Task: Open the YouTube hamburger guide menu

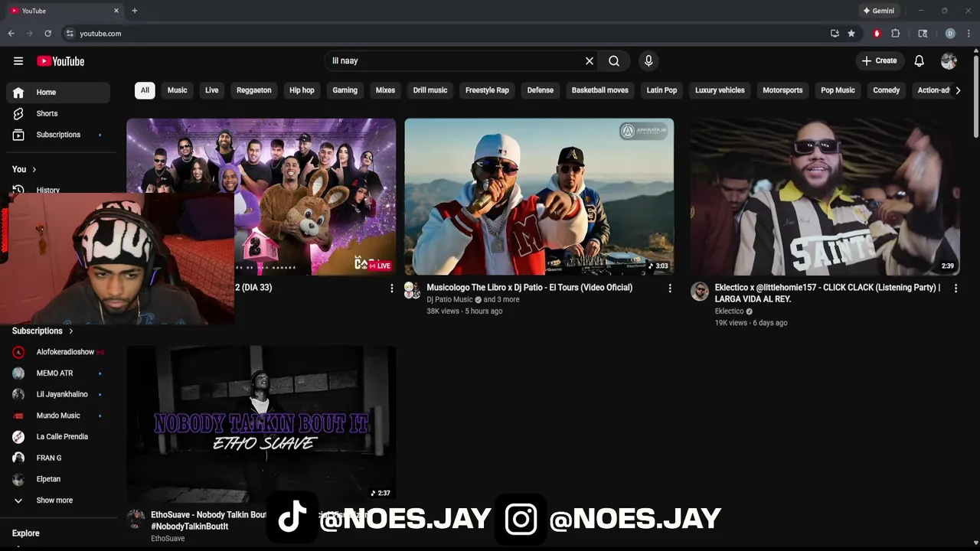Action: (x=18, y=61)
